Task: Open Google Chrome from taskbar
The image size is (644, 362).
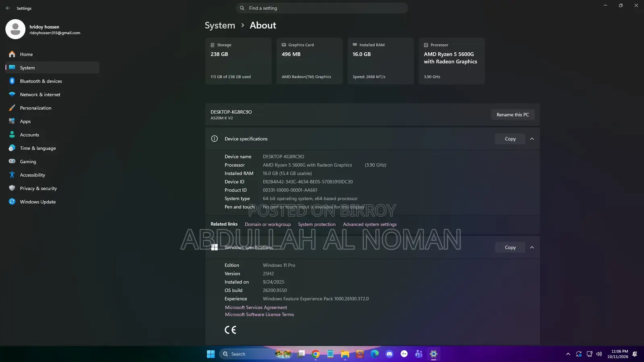Action: tap(316, 354)
